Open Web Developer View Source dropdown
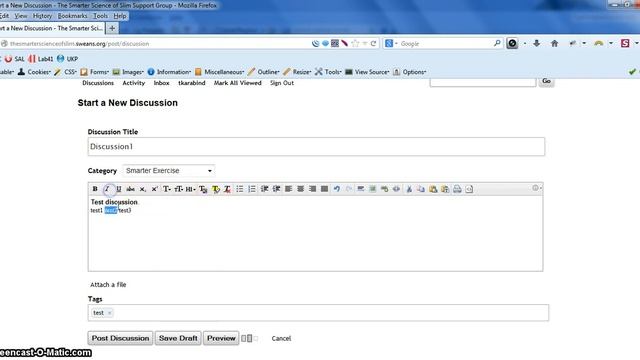The width and height of the screenshot is (640, 360). [x=367, y=72]
